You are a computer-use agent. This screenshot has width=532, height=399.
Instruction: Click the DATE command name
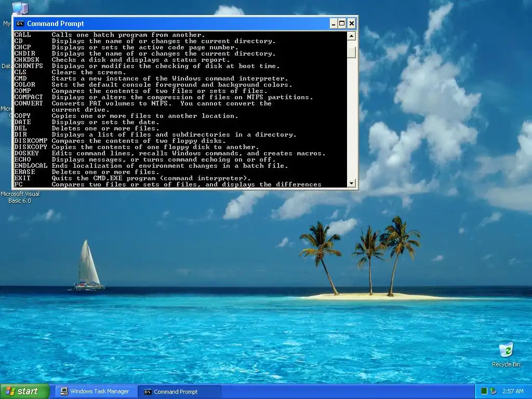(x=22, y=122)
